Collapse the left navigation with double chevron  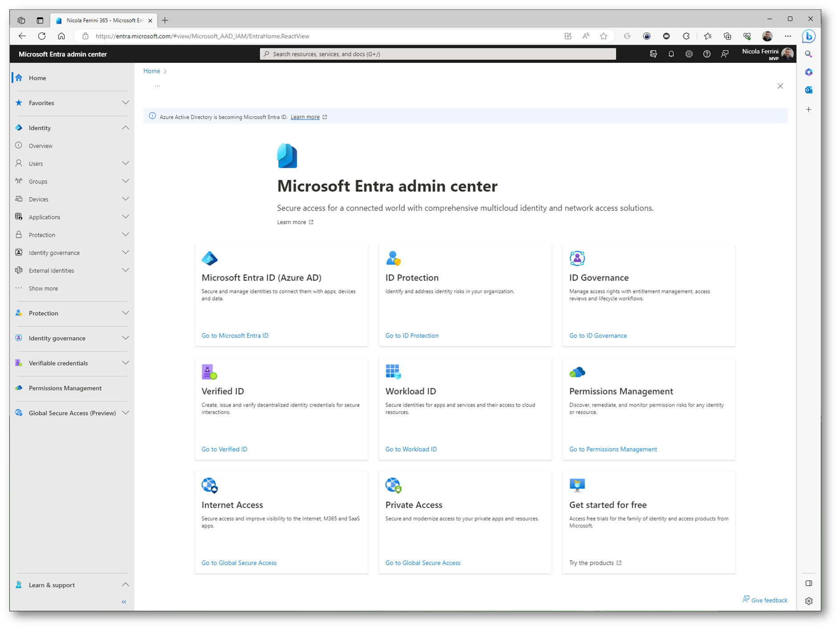[x=124, y=602]
